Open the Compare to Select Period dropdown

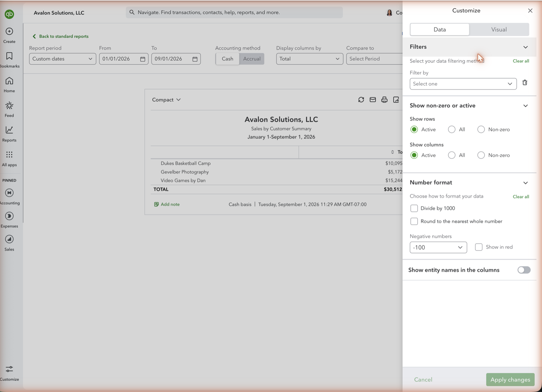pos(374,59)
